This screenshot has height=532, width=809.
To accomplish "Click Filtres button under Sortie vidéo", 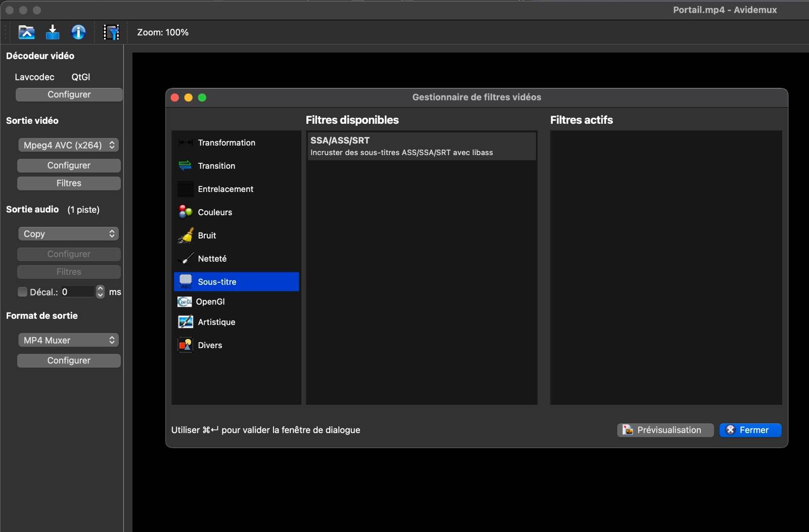I will pos(69,183).
